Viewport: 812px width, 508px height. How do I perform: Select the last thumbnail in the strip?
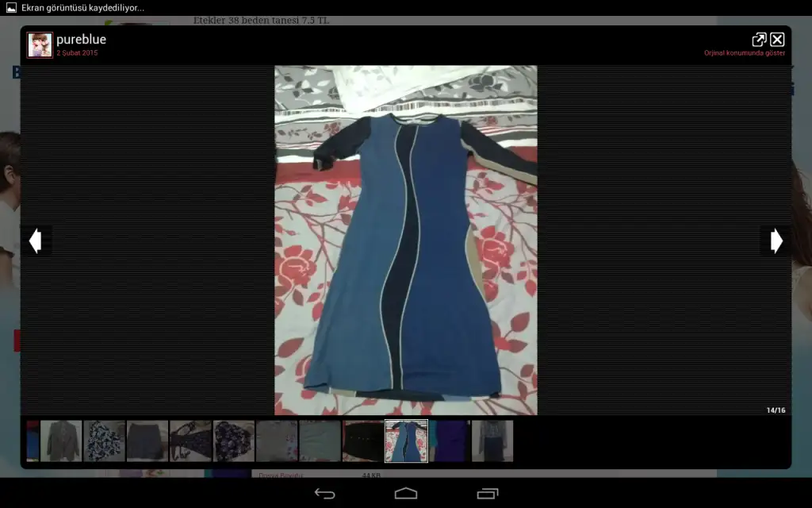click(492, 441)
